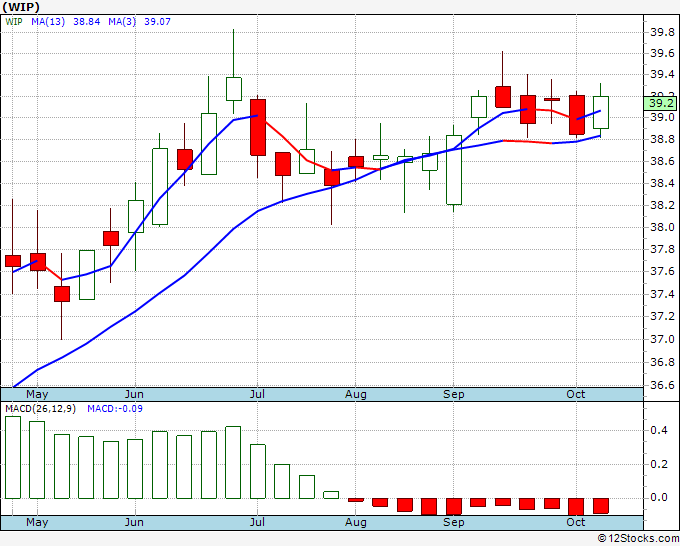
Task: Click Sep on the price chart axis
Action: pyautogui.click(x=454, y=395)
